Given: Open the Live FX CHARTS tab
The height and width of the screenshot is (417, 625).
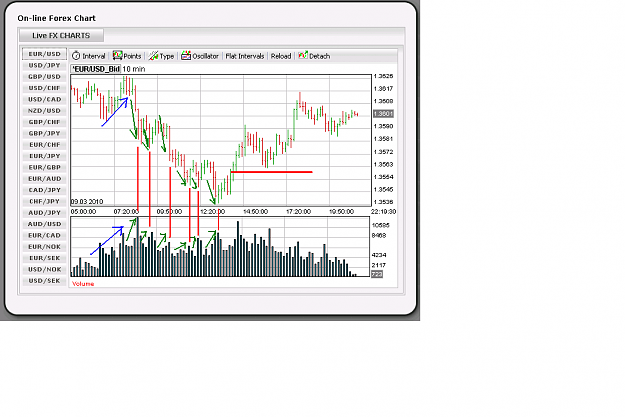Looking at the screenshot, I should [61, 35].
